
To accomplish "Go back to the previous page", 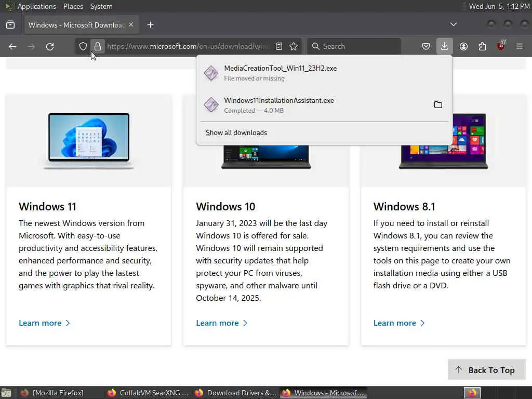I will [x=12, y=46].
